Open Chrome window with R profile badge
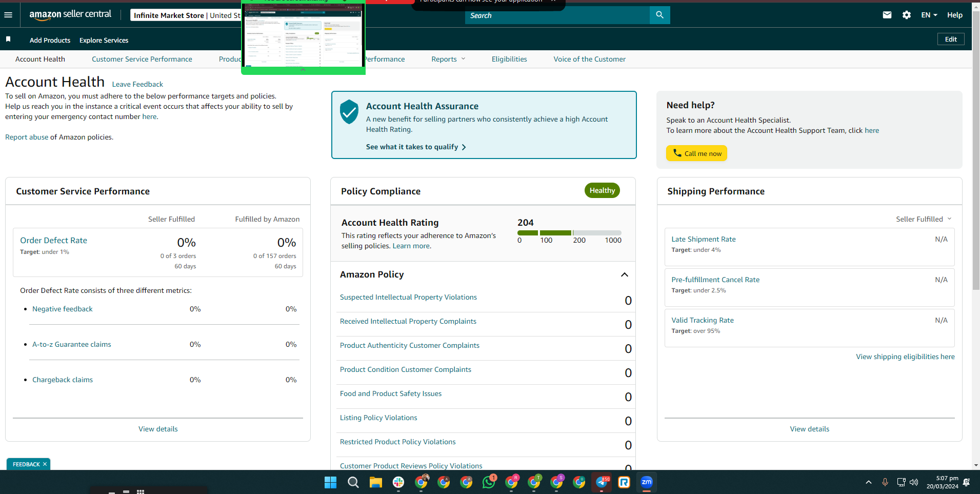Screen dimensions: 980x494 (512, 482)
